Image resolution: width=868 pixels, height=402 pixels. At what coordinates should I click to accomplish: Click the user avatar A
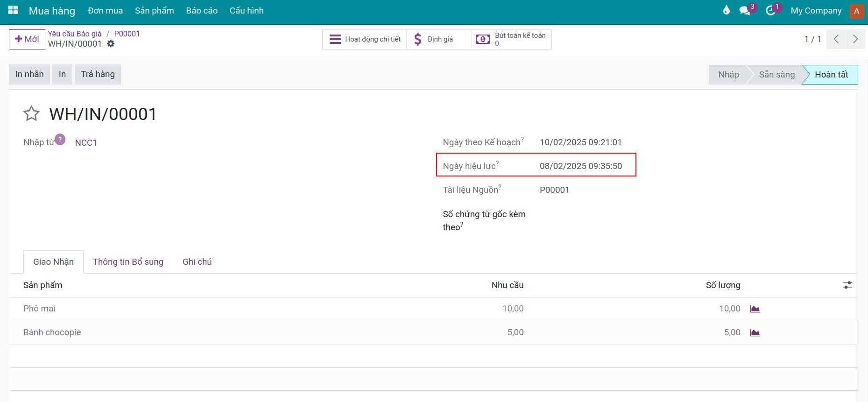[856, 11]
